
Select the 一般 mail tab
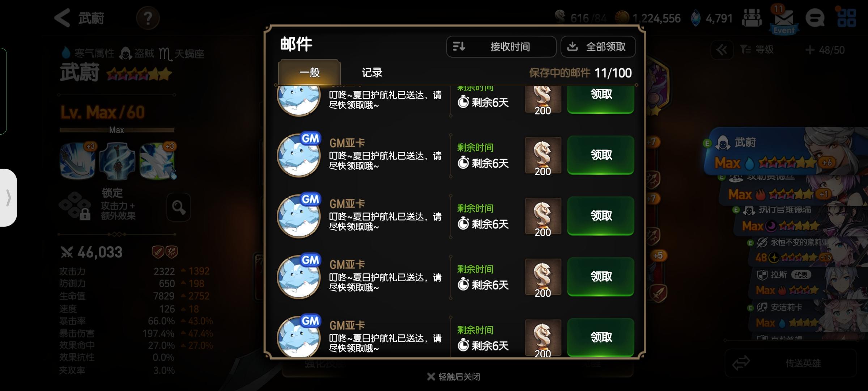(x=309, y=73)
